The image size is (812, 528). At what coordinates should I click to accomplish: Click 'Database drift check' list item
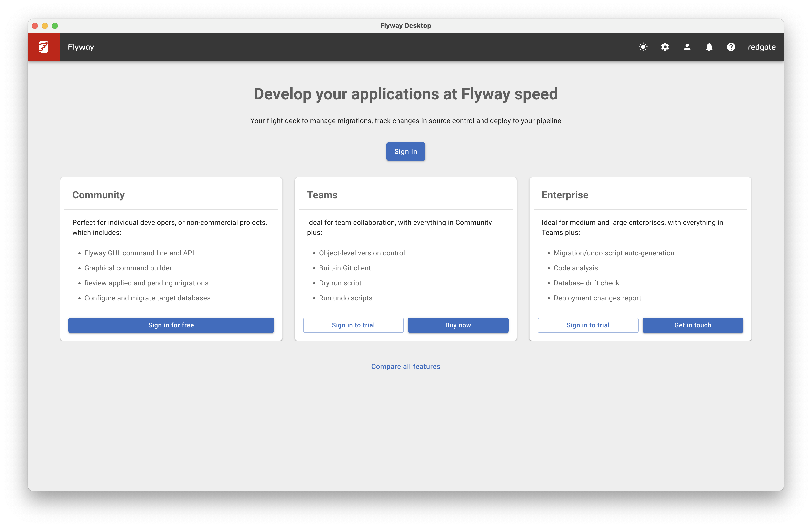[x=586, y=283]
